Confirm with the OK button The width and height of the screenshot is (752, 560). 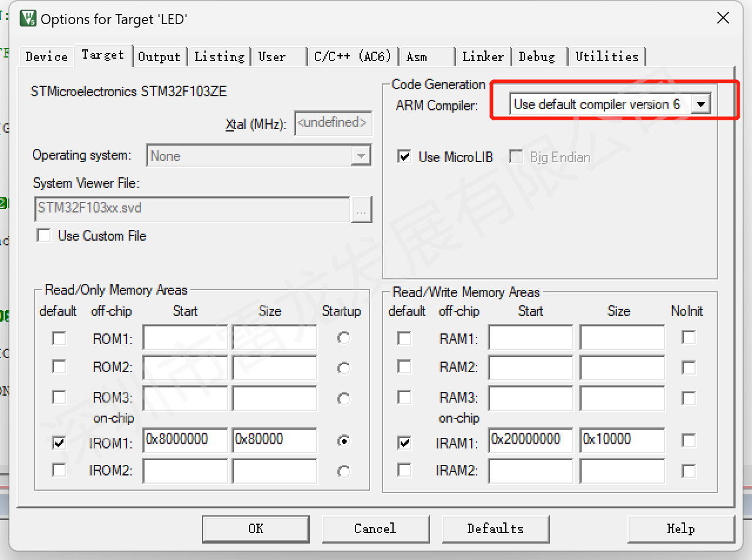[x=256, y=529]
